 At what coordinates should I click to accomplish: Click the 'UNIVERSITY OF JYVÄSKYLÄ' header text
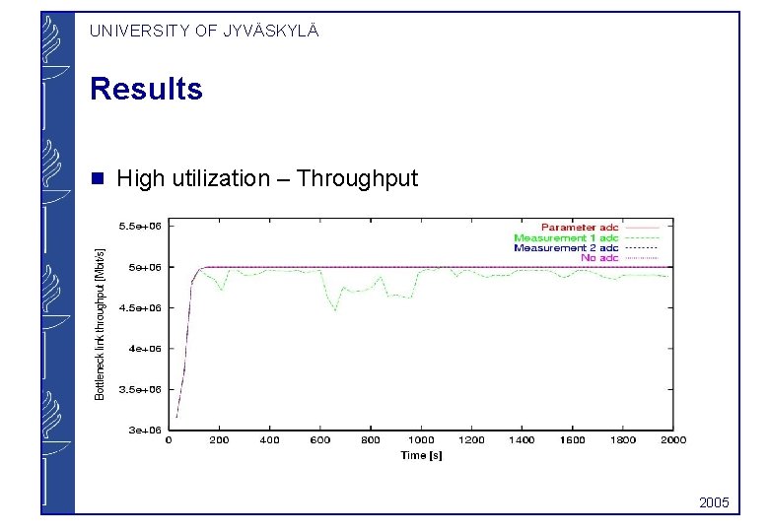204,31
